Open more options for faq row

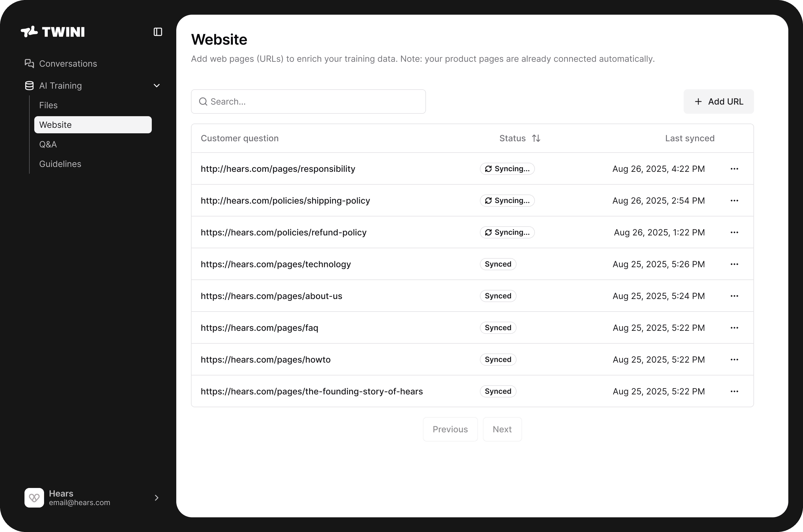point(734,328)
